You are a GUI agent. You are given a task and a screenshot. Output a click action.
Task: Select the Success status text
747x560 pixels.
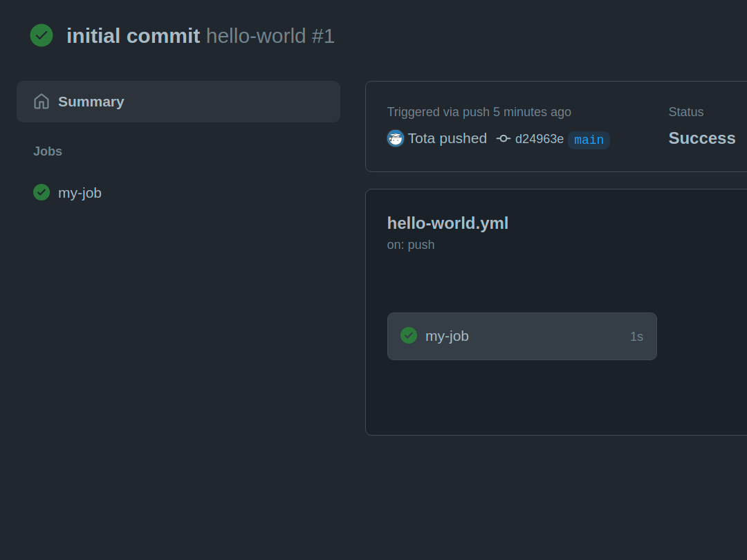pyautogui.click(x=701, y=138)
